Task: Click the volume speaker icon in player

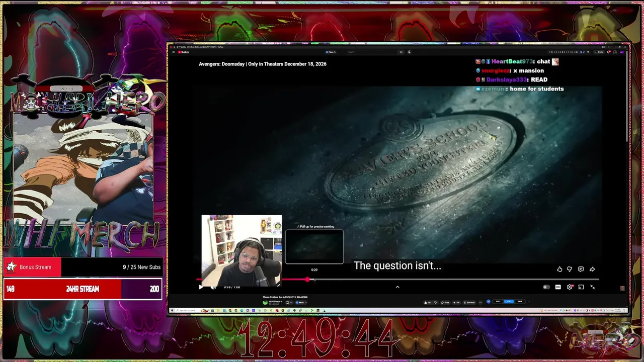Action: tap(213, 287)
